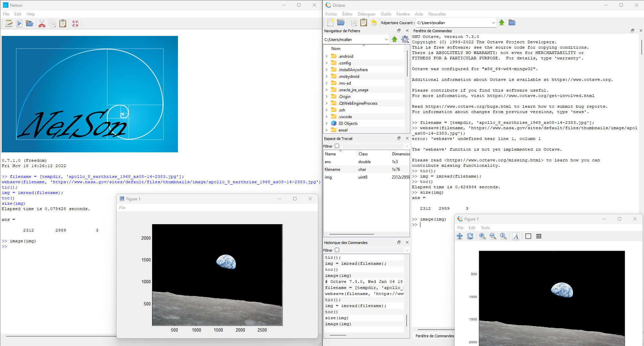Click the Octave undo yellow arrow icon
644x346 pixels.
(374, 22)
